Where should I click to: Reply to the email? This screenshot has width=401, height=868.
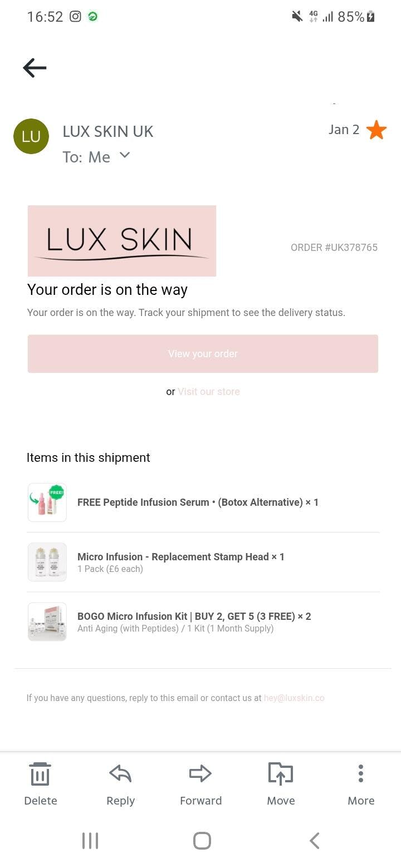120,783
